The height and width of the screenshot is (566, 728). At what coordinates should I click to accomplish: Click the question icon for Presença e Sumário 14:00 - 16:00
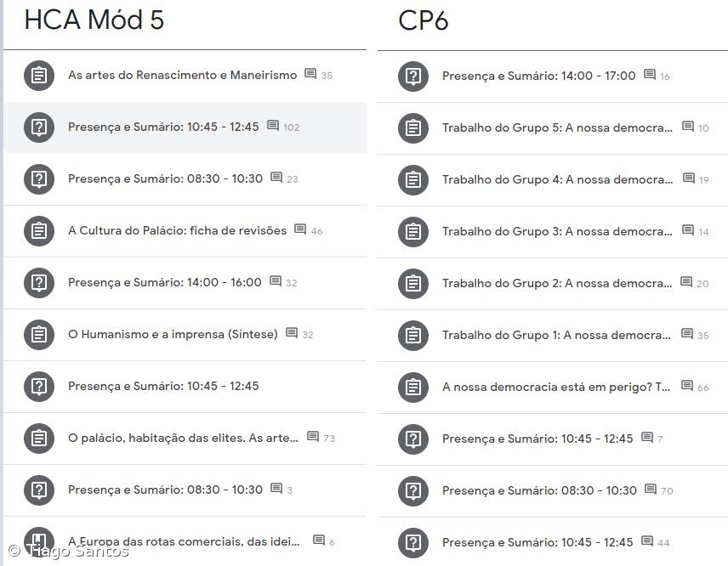pos(38,283)
